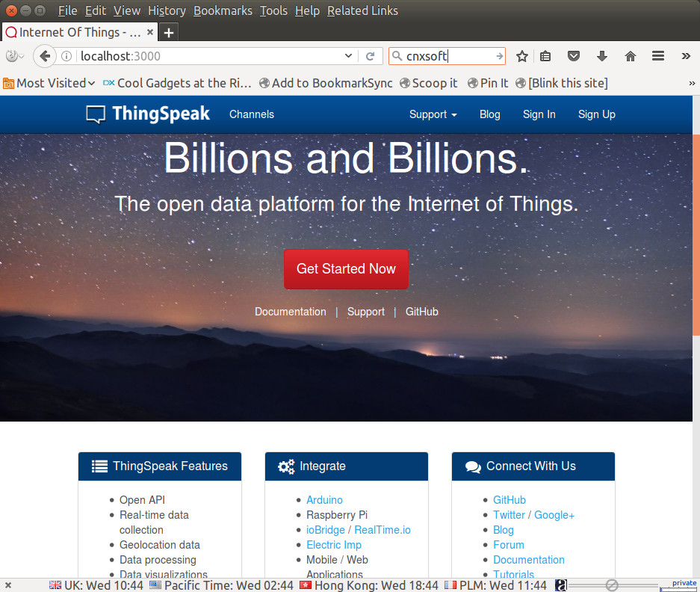Save page to Pocket icon
The height and width of the screenshot is (592, 700).
[574, 56]
